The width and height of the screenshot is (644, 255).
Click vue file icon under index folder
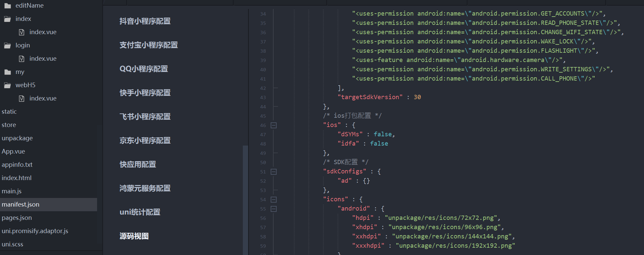pyautogui.click(x=22, y=32)
